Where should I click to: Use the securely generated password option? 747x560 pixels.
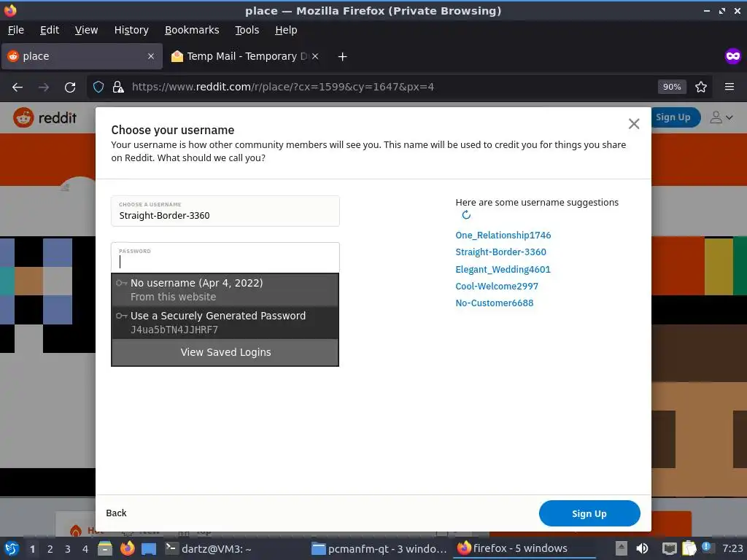225,322
